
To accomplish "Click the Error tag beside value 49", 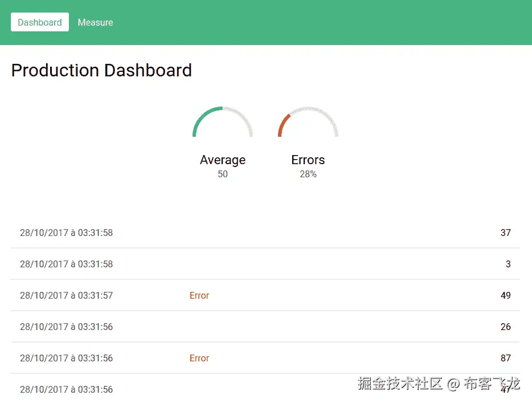I will tap(199, 295).
